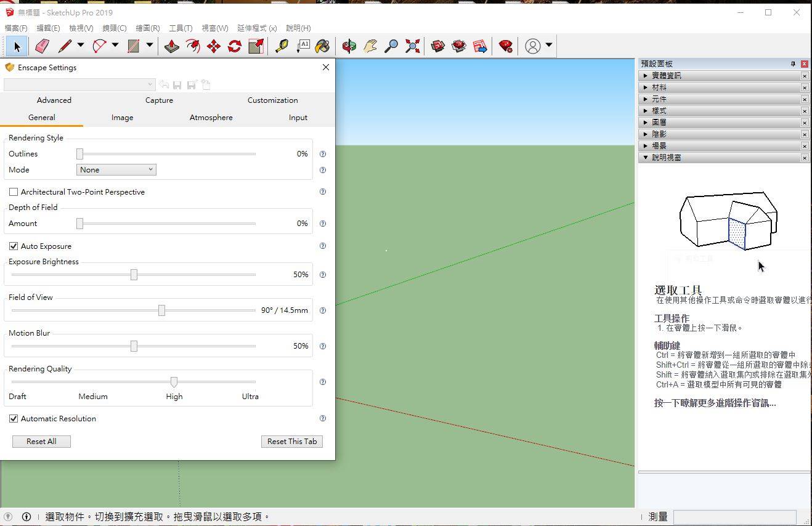Click the Rendering Quality slider handle
Image resolution: width=812 pixels, height=526 pixels.
tap(174, 382)
